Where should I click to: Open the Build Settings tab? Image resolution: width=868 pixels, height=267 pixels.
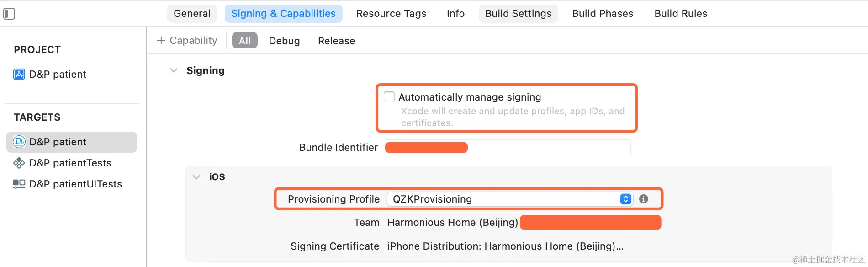pos(518,14)
